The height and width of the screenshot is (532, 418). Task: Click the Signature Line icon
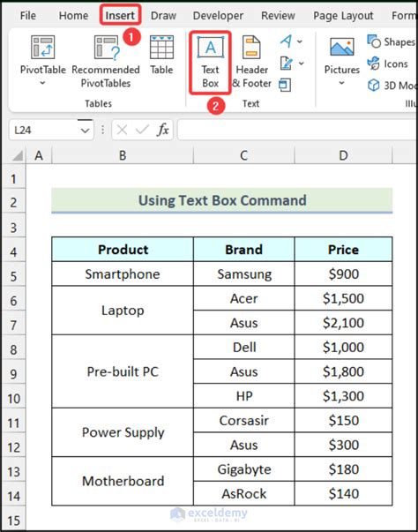[x=286, y=64]
